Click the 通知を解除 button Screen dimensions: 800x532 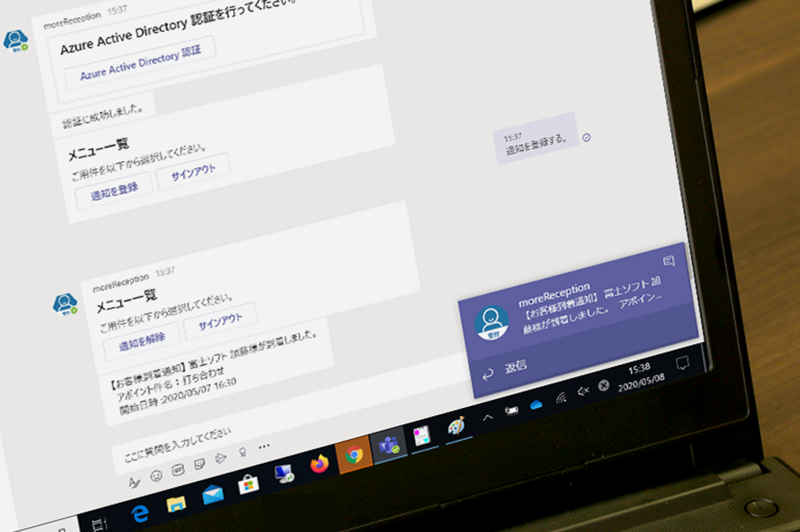pyautogui.click(x=143, y=341)
